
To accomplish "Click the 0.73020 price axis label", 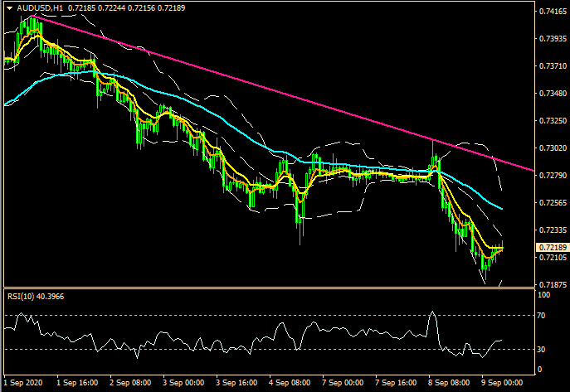I will tap(552, 148).
